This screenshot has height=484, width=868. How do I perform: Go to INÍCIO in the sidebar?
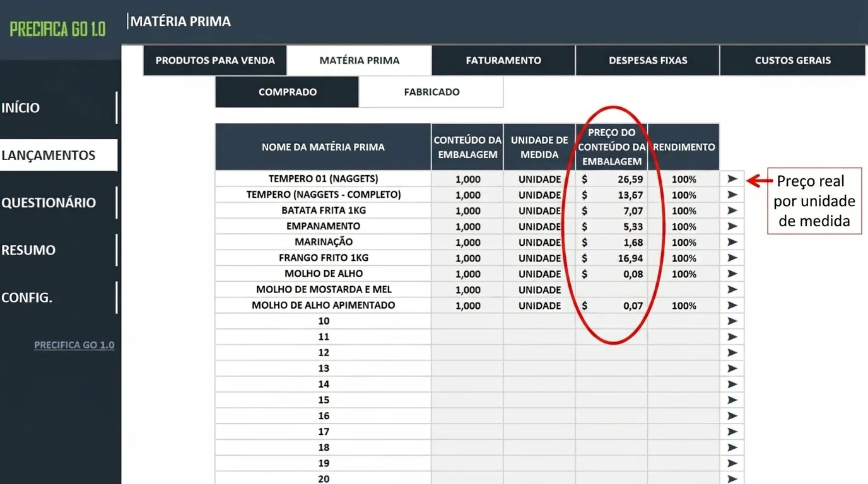(21, 108)
